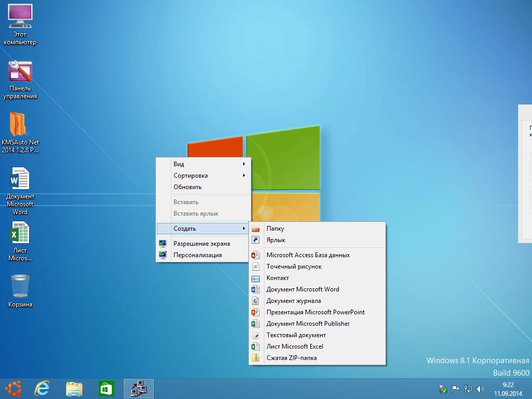Viewport: 532px width, 399px height.
Task: Switch to the network computers taskbar app
Action: (139, 389)
